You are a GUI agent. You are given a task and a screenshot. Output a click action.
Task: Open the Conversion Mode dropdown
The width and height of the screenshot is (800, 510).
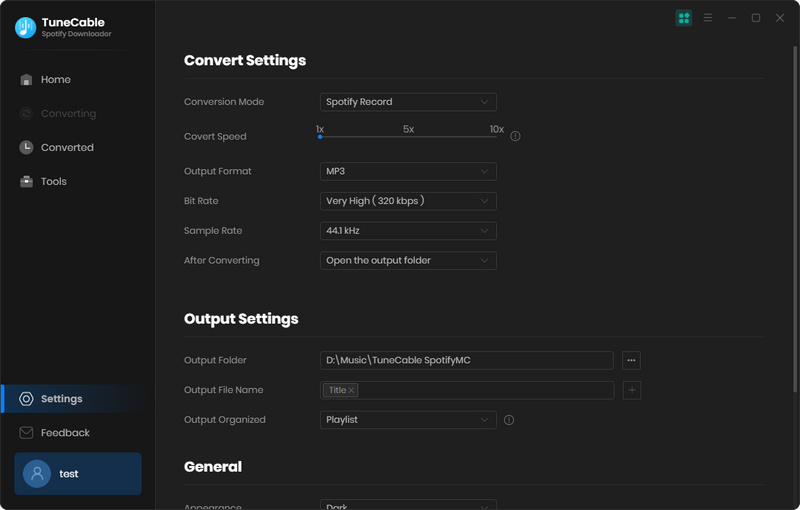coord(408,102)
